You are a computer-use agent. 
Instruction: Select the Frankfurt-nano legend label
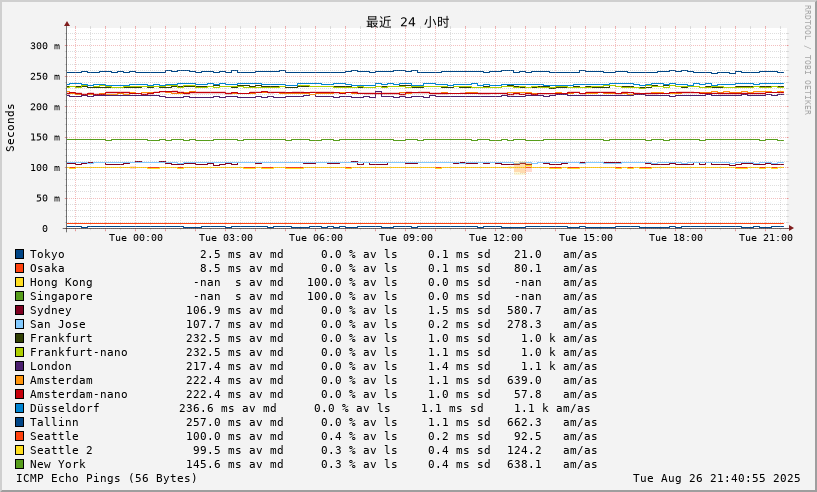tap(79, 353)
